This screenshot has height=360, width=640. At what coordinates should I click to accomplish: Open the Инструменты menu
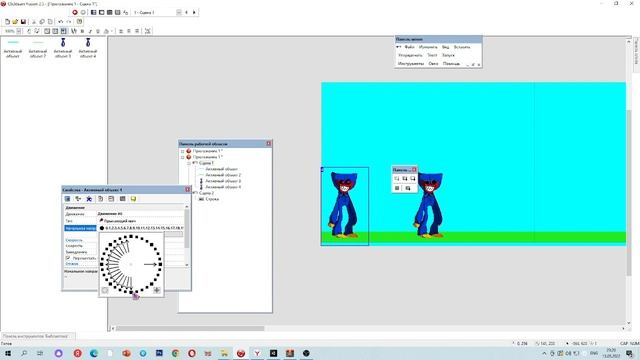pyautogui.click(x=411, y=64)
